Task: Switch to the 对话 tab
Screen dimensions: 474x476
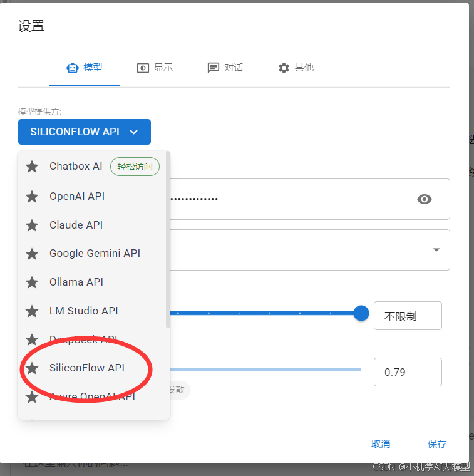Action: pyautogui.click(x=225, y=68)
